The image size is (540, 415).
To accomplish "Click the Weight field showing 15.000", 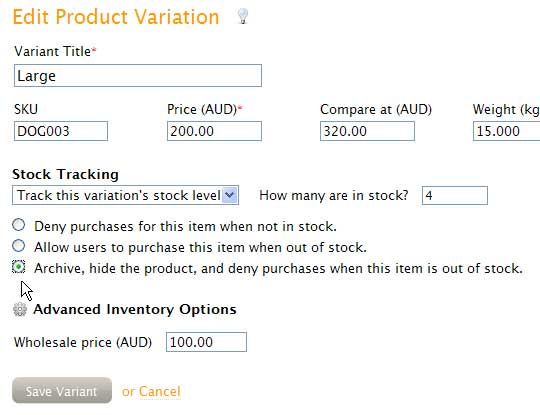I will click(x=506, y=131).
